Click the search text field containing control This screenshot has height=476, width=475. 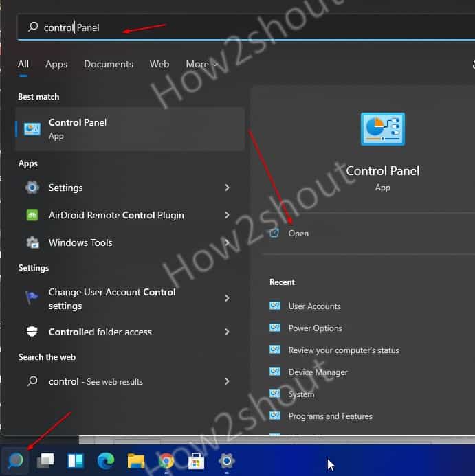click(x=246, y=27)
